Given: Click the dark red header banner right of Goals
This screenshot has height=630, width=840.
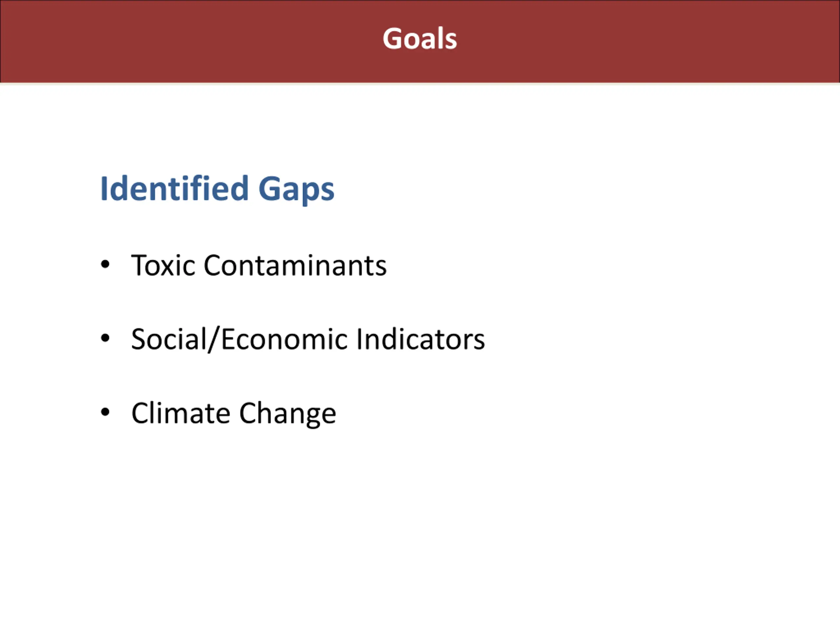Looking at the screenshot, I should pos(645,41).
